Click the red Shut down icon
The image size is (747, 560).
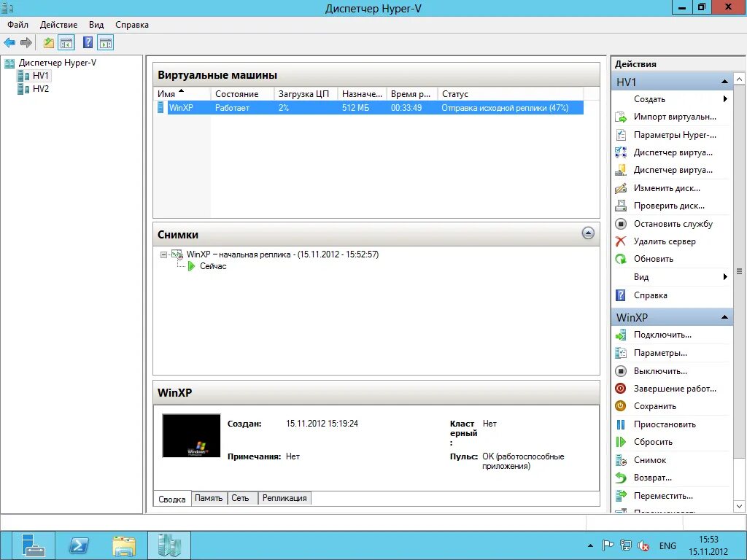(621, 389)
